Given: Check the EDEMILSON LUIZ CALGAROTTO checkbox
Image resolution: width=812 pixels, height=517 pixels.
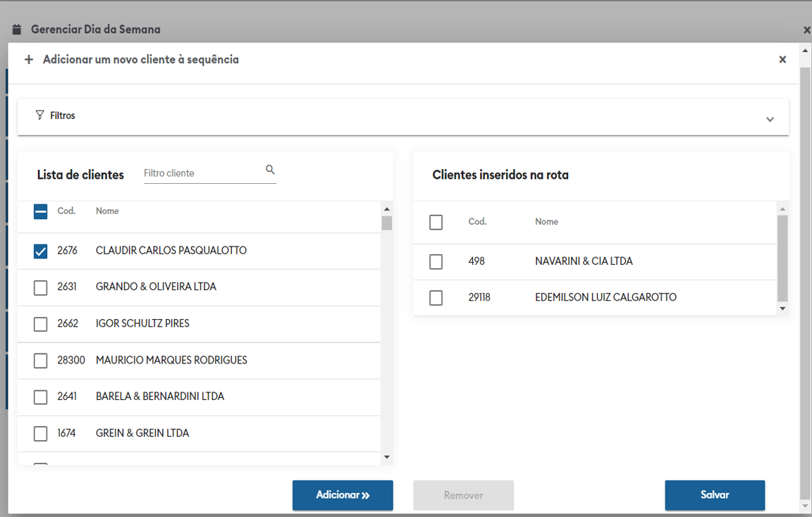Looking at the screenshot, I should coord(436,298).
